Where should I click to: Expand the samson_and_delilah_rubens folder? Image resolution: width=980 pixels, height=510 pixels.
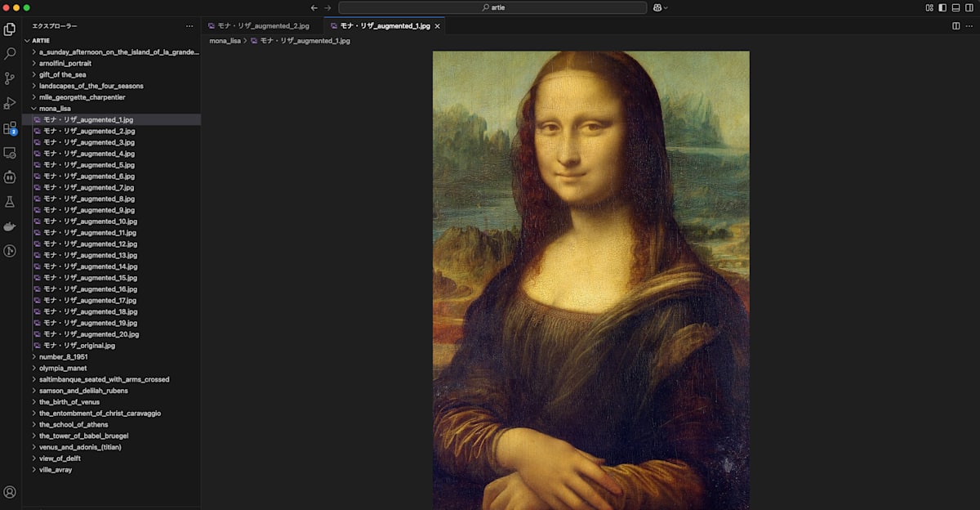tap(111, 391)
